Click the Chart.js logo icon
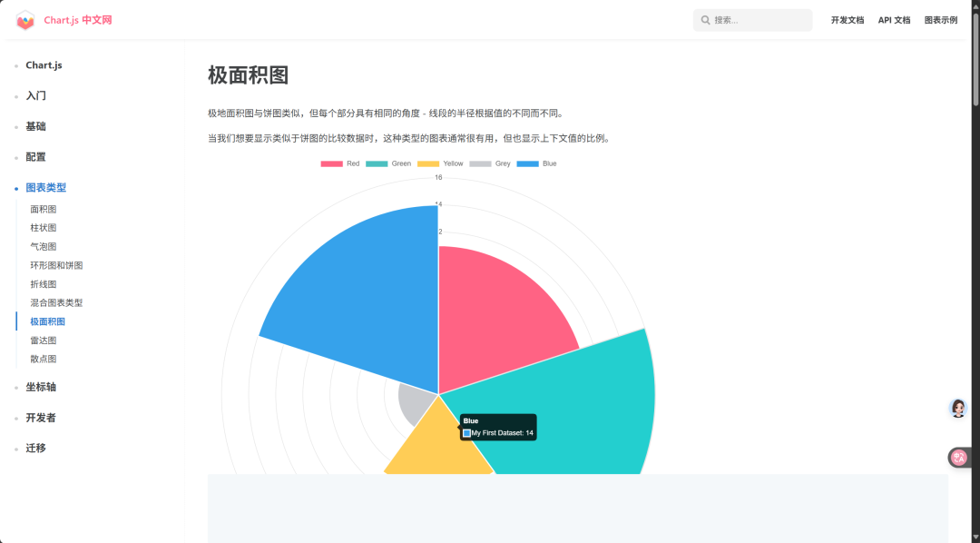This screenshot has height=543, width=980. (x=25, y=20)
